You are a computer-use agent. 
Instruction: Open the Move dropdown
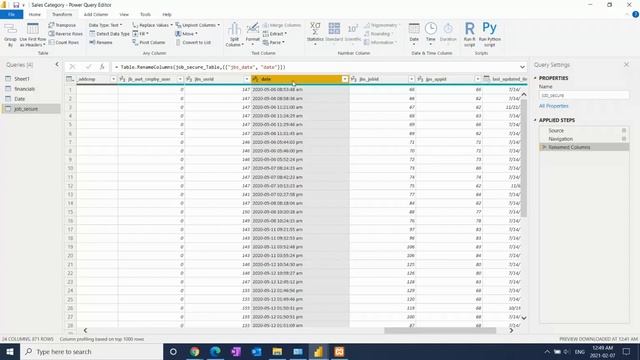(187, 33)
